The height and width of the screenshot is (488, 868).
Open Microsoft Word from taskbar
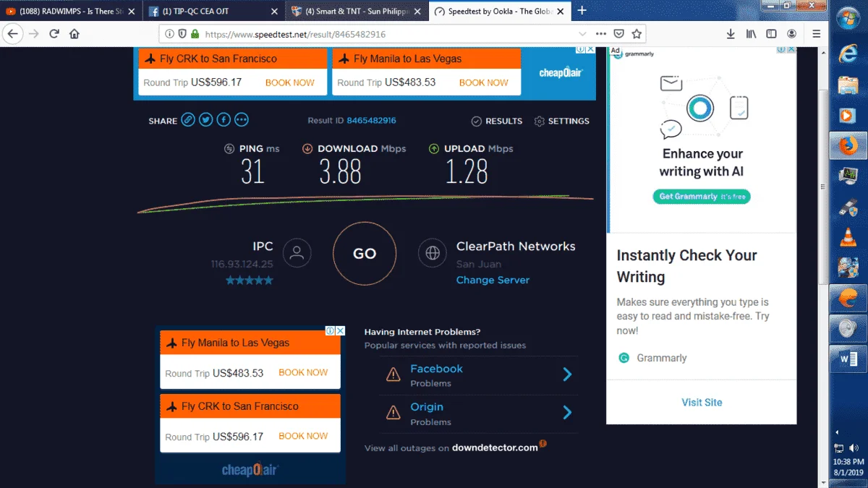point(848,359)
